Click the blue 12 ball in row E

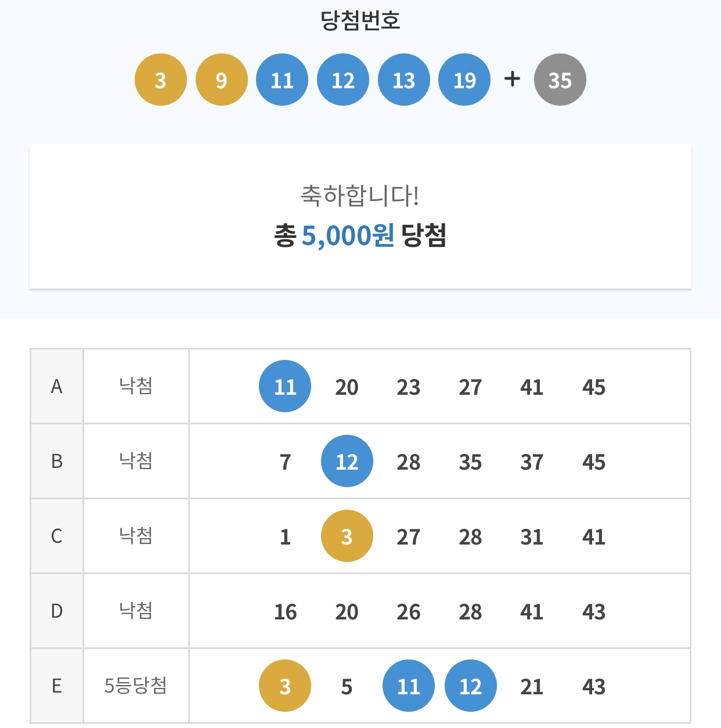[470, 686]
